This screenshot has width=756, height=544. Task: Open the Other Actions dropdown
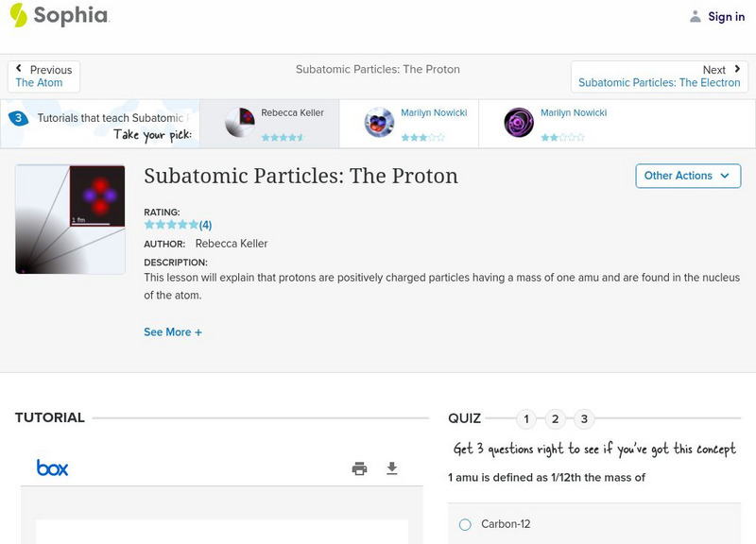[x=687, y=176]
